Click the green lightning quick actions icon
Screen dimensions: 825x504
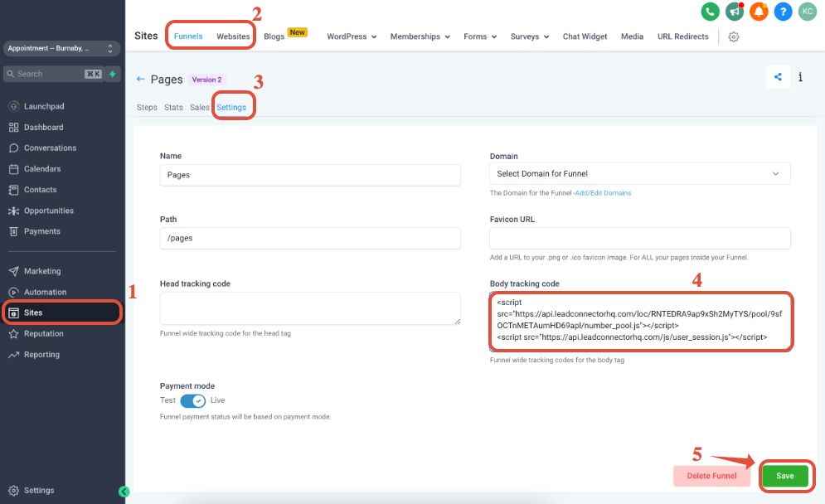tap(112, 74)
